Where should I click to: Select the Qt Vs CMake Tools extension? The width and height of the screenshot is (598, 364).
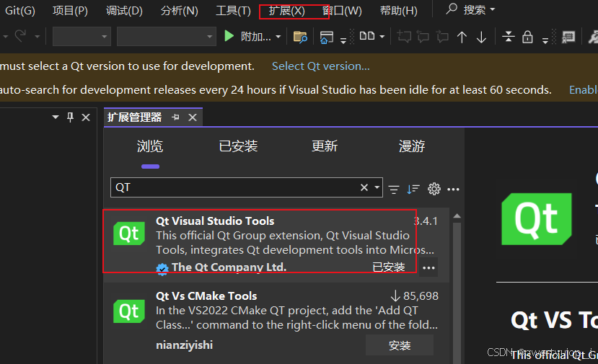pos(276,323)
